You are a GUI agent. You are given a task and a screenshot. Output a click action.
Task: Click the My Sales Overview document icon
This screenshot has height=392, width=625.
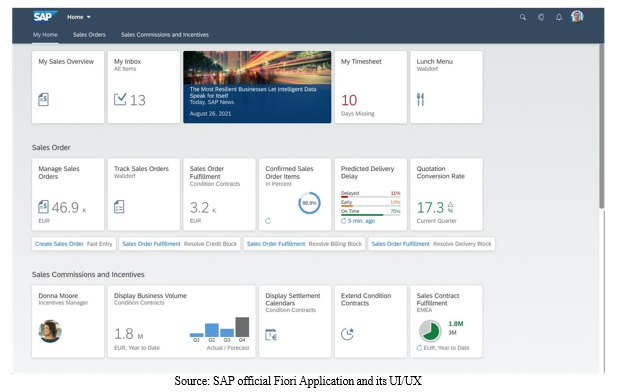43,99
